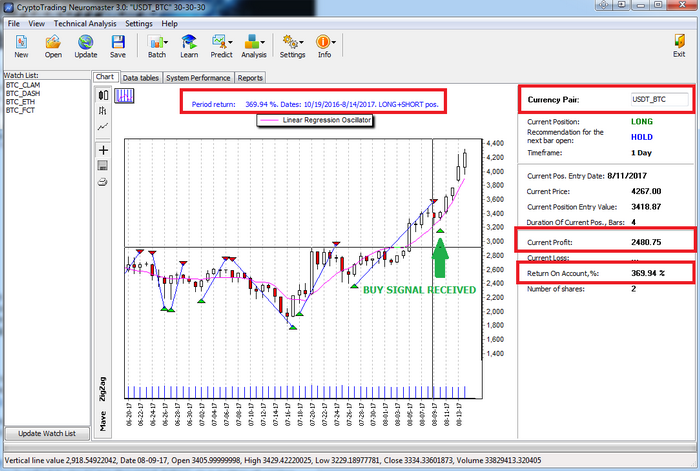Click the Info toolbar icon
This screenshot has height=471, width=700.
323,42
